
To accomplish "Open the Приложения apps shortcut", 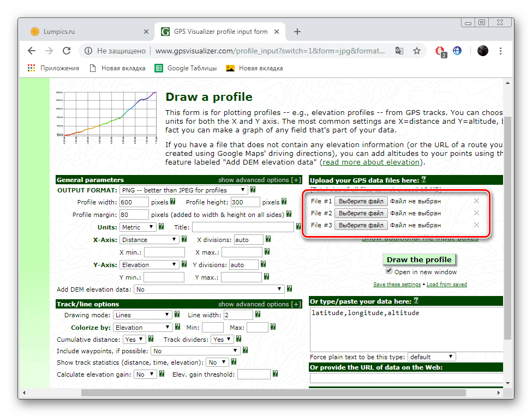I will click(53, 68).
